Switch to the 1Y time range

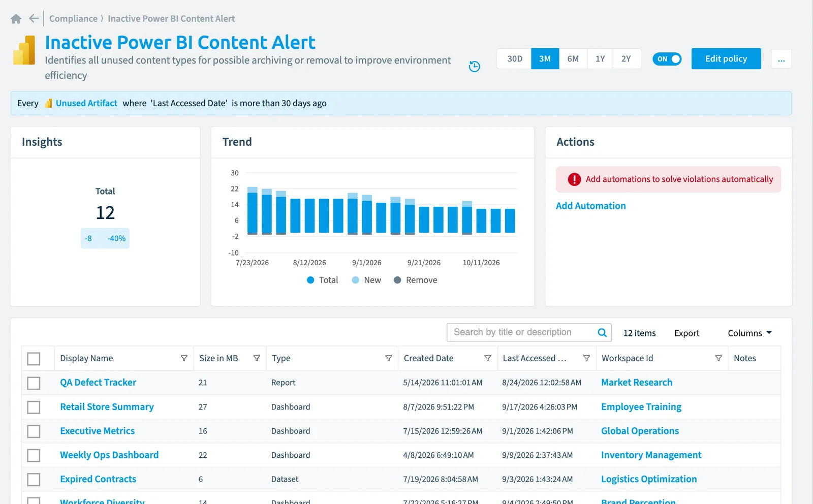(x=600, y=59)
